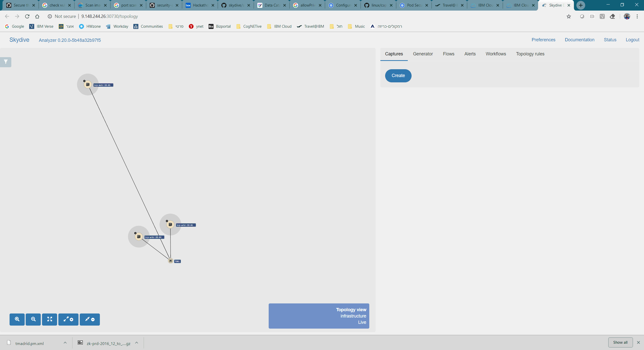The height and width of the screenshot is (350, 644).
Task: Select the zoom-in magnifier tool
Action: [x=17, y=319]
